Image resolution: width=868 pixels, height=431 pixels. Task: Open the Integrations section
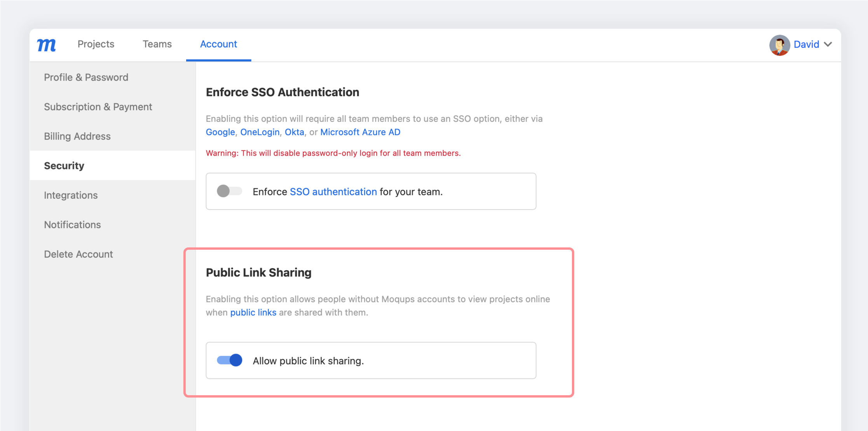71,195
